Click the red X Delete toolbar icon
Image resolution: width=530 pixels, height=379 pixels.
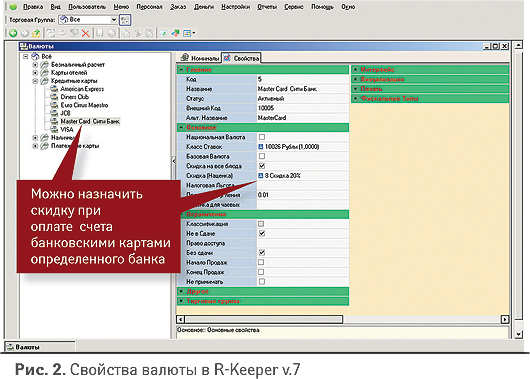pos(86,33)
